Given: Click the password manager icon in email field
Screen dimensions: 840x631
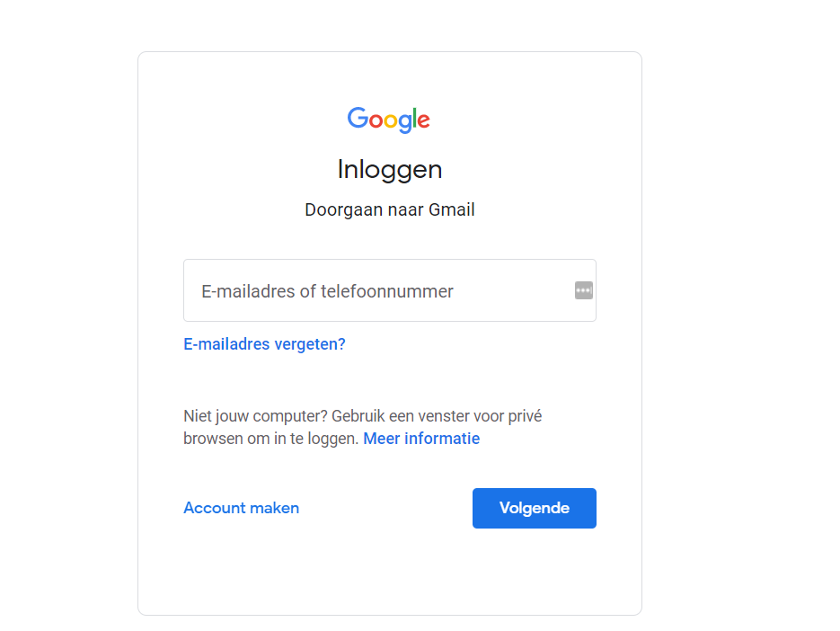Looking at the screenshot, I should (583, 290).
